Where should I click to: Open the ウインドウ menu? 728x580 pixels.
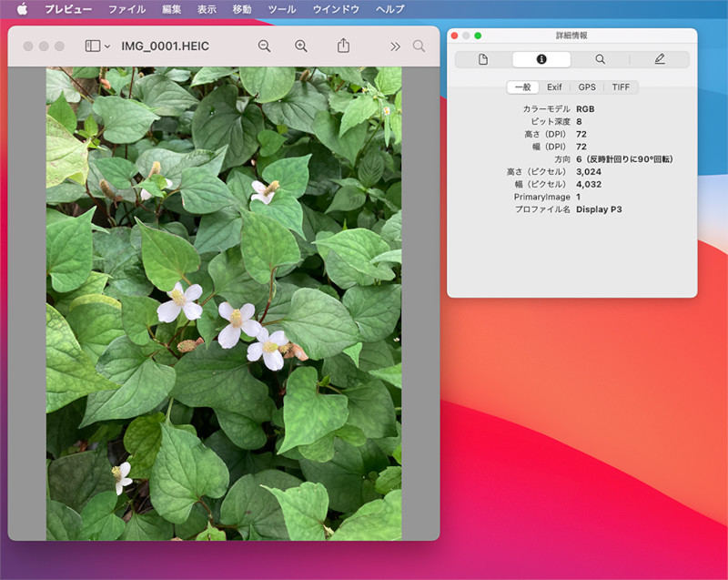click(x=336, y=9)
